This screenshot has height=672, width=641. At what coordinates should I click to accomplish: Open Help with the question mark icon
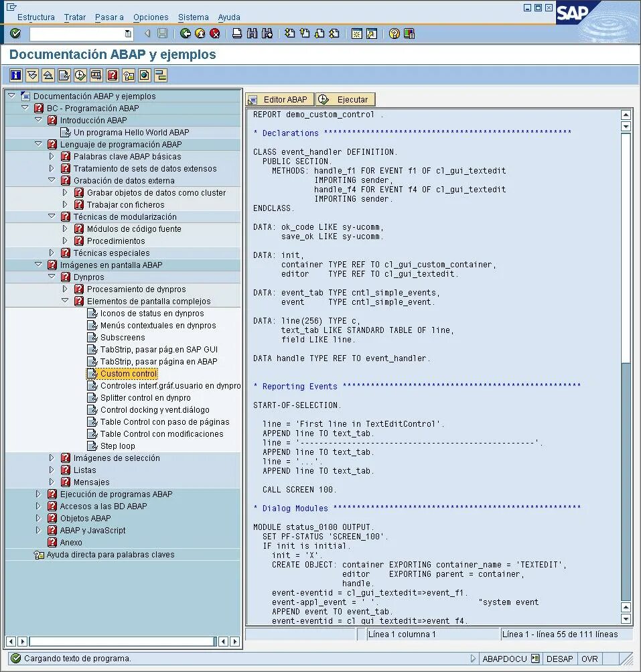click(395, 33)
